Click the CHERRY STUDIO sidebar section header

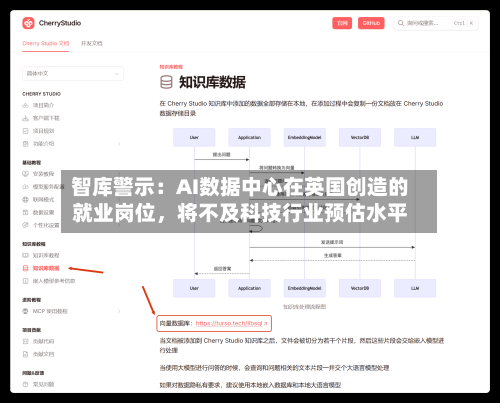coord(42,94)
